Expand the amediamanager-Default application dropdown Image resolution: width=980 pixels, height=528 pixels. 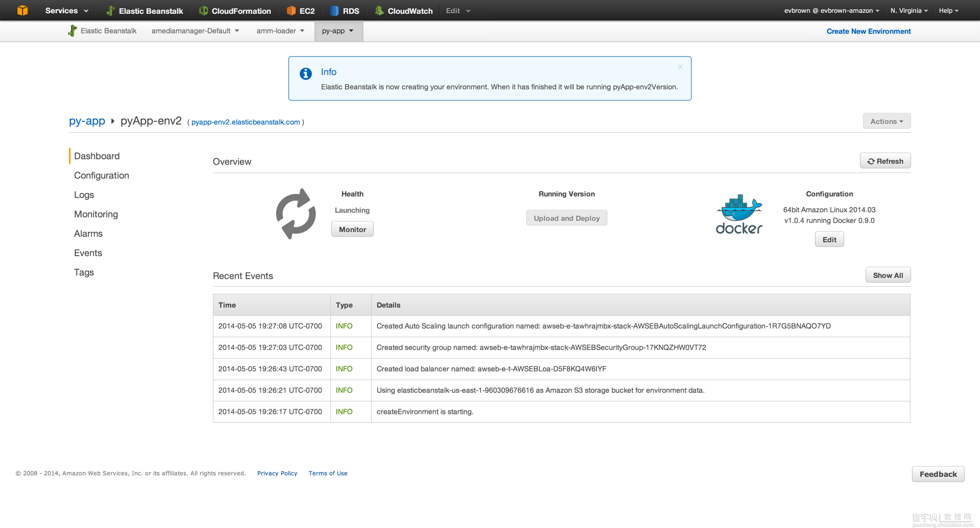pos(195,31)
